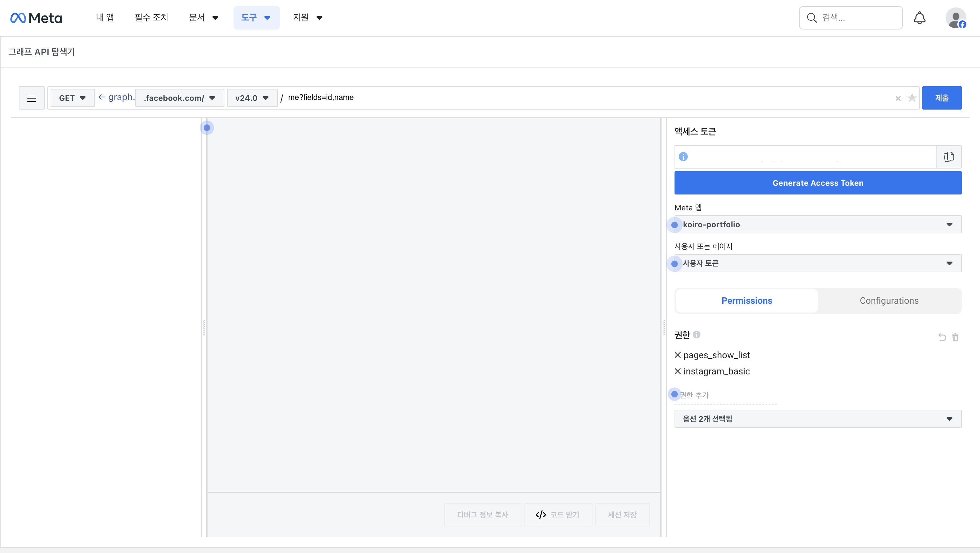Viewport: 980px width, 553px height.
Task: Click the access token info icon
Action: point(683,157)
